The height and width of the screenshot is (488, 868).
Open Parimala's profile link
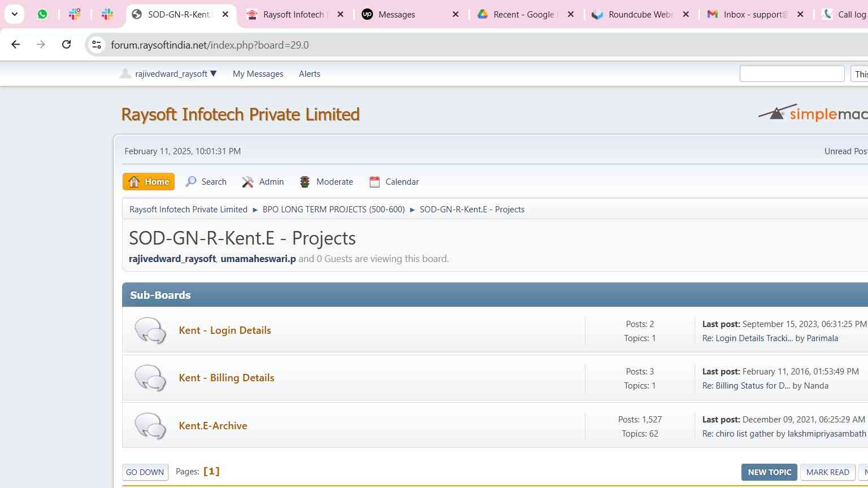822,338
